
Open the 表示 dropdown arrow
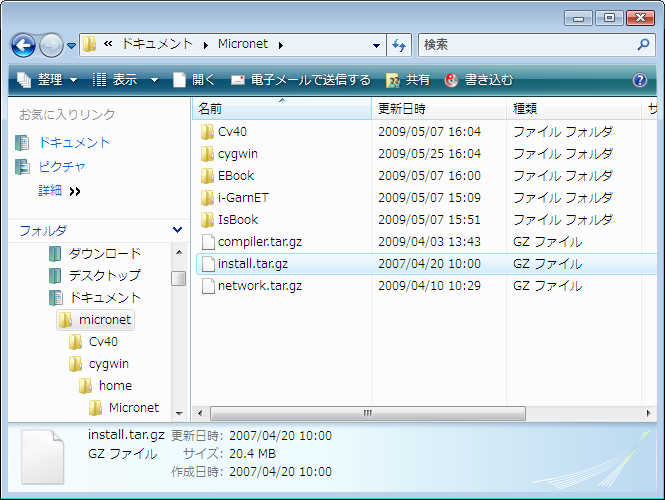click(x=154, y=80)
